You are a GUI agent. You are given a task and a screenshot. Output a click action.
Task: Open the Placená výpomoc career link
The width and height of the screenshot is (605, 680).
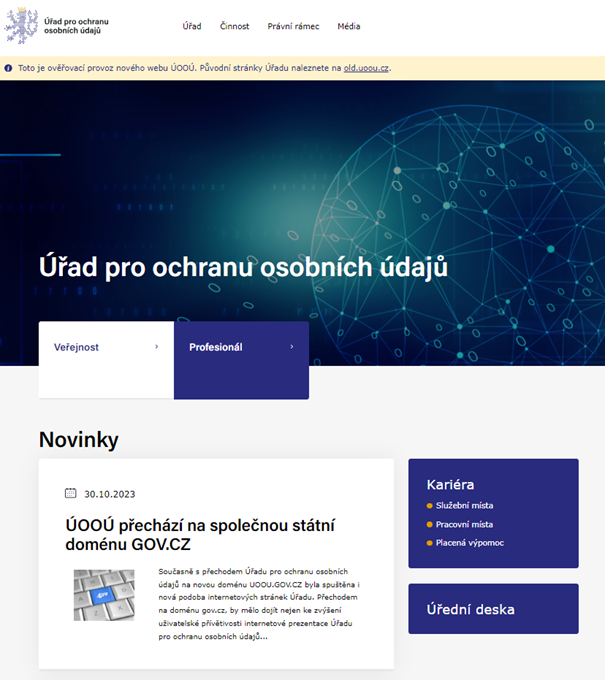(x=470, y=543)
